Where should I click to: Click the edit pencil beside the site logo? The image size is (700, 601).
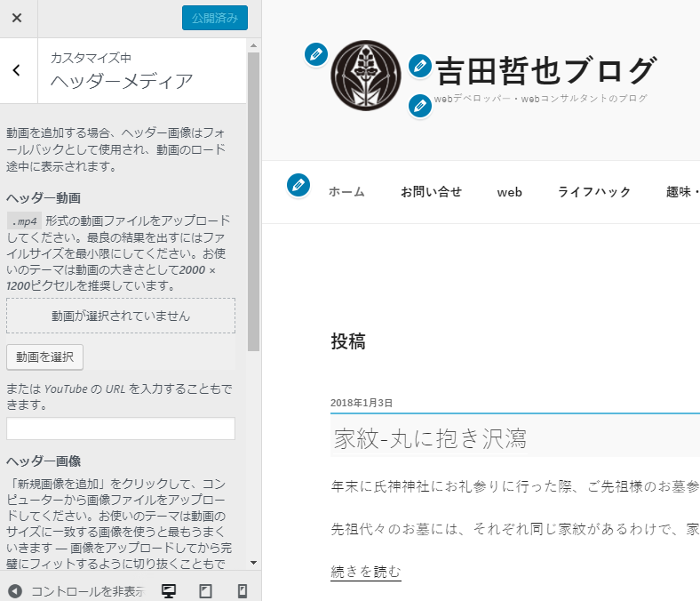pyautogui.click(x=315, y=54)
